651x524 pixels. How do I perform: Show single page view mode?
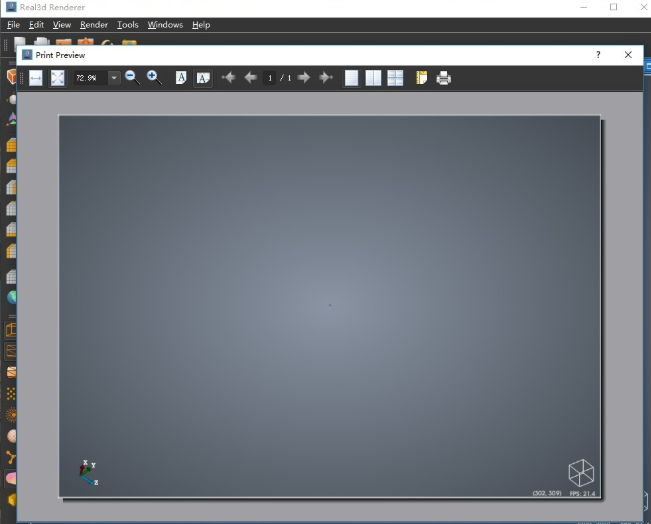point(351,78)
